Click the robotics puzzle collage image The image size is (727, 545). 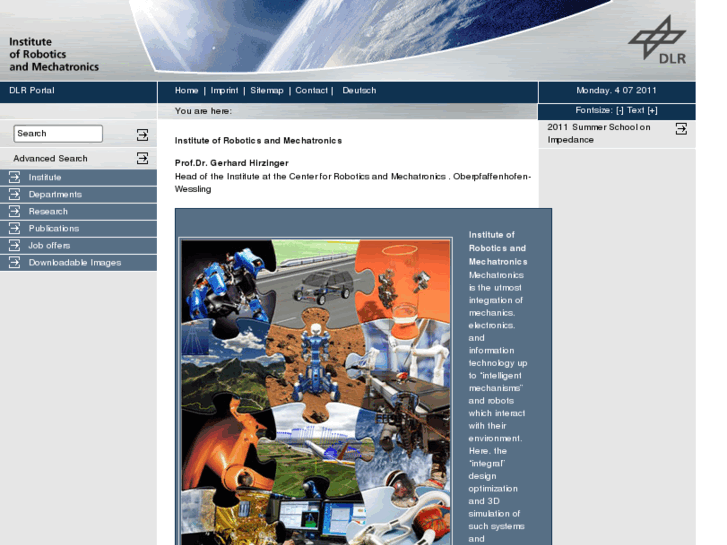point(316,392)
